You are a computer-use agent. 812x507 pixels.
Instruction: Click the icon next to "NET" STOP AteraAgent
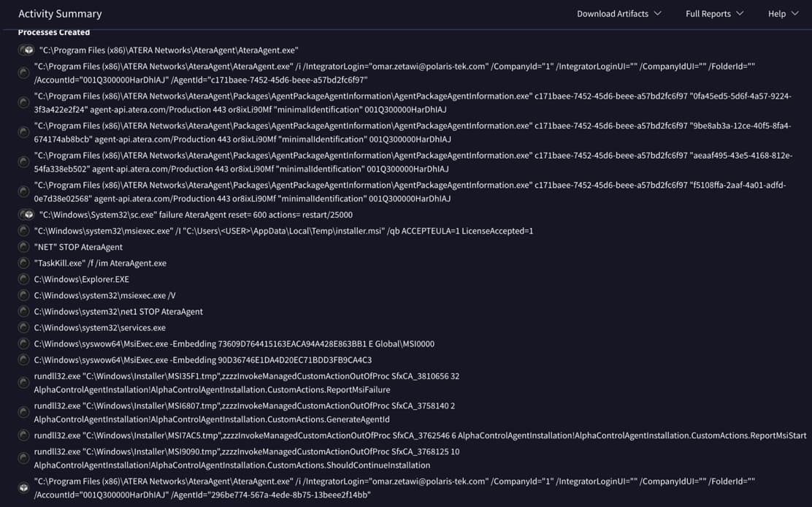(x=24, y=247)
